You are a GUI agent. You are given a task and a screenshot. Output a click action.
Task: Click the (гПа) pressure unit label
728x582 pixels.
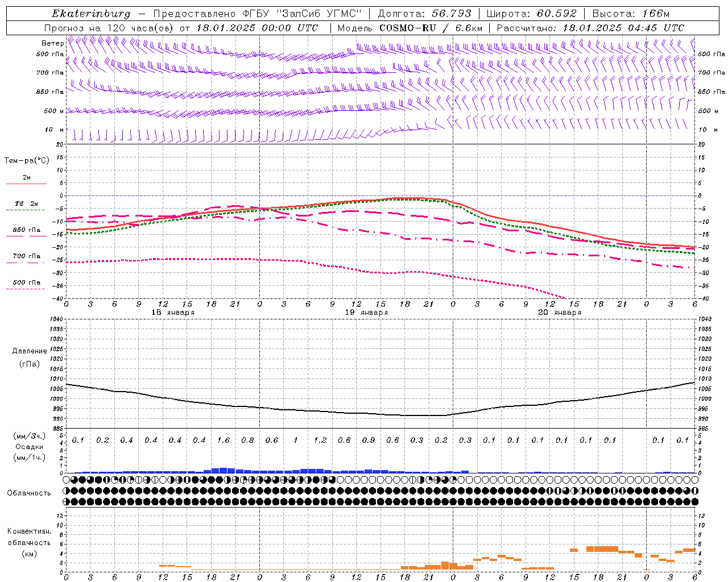pos(30,364)
